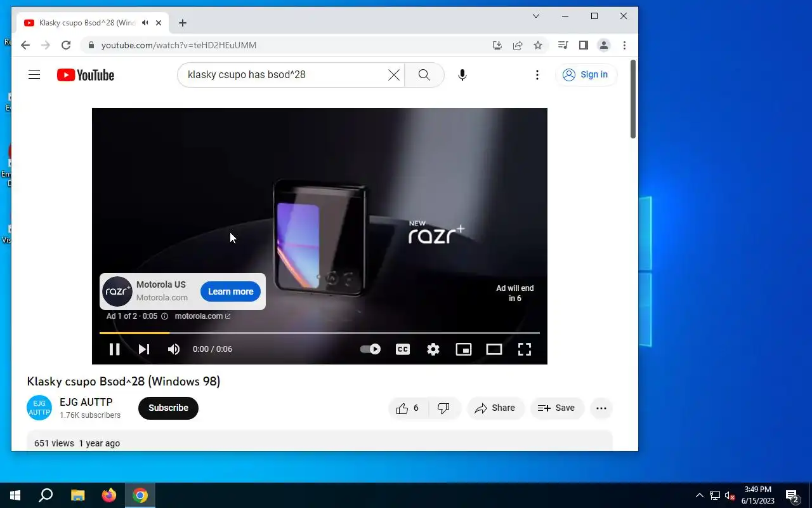Open Chrome media control icon
The image size is (812, 508).
pyautogui.click(x=563, y=45)
